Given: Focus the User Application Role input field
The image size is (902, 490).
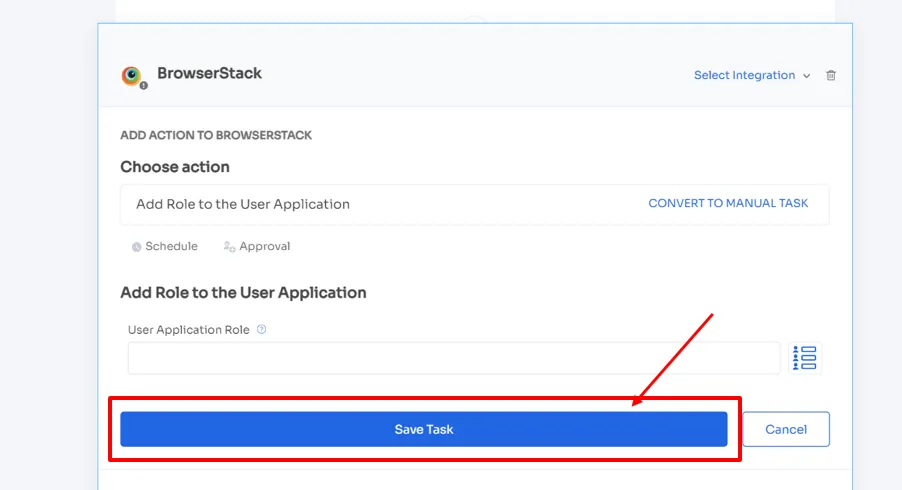Looking at the screenshot, I should click(454, 358).
